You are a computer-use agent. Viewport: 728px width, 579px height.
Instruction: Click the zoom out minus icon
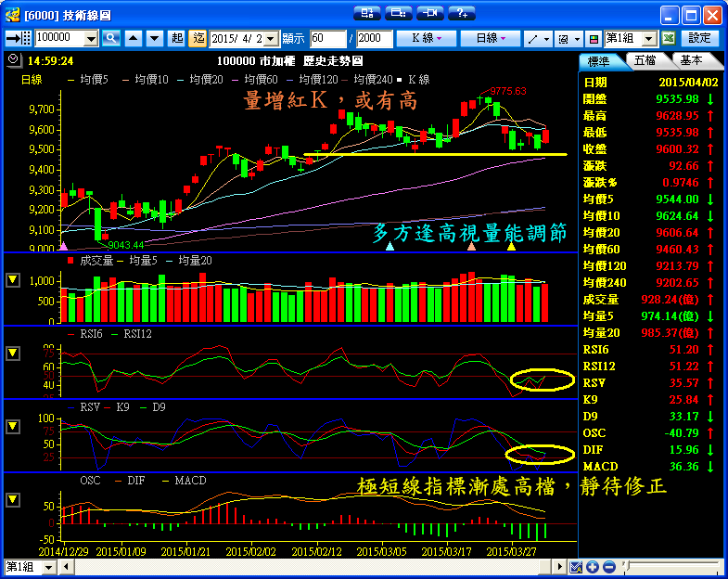pos(607,567)
